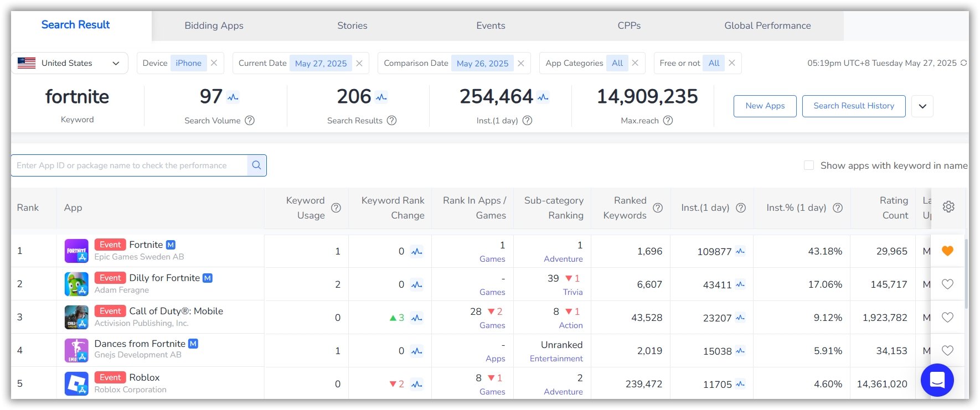Open table column settings gear icon
This screenshot has height=410, width=980.
[948, 206]
